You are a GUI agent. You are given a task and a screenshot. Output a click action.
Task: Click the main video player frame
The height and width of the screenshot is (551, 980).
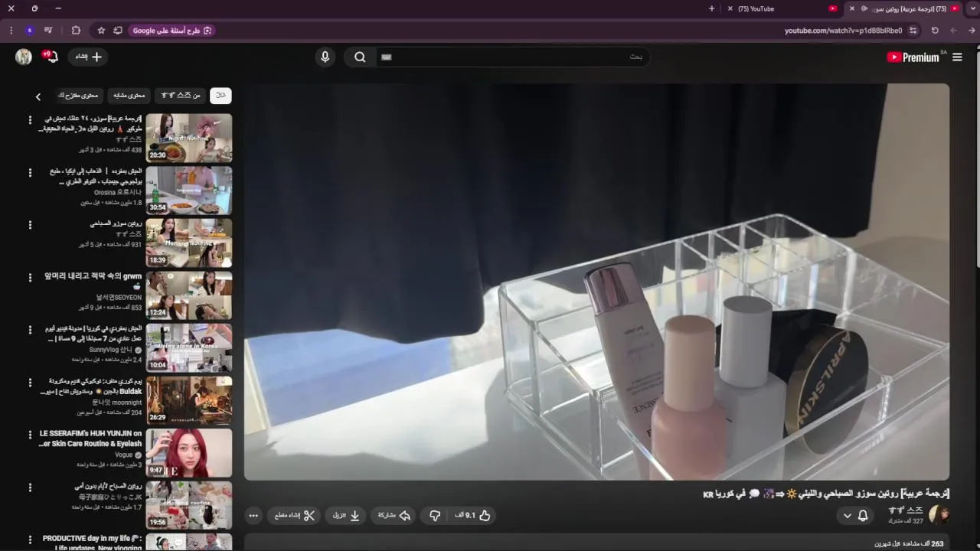coord(596,282)
